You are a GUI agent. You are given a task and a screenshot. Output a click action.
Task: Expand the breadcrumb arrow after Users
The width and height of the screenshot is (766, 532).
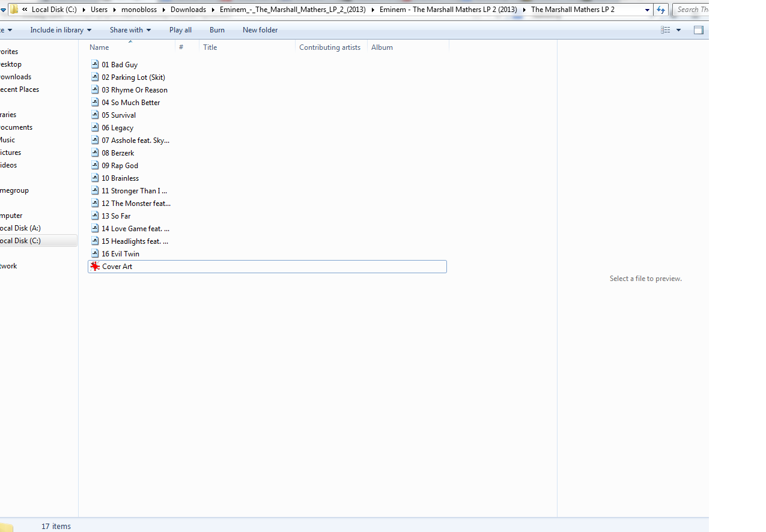(115, 10)
